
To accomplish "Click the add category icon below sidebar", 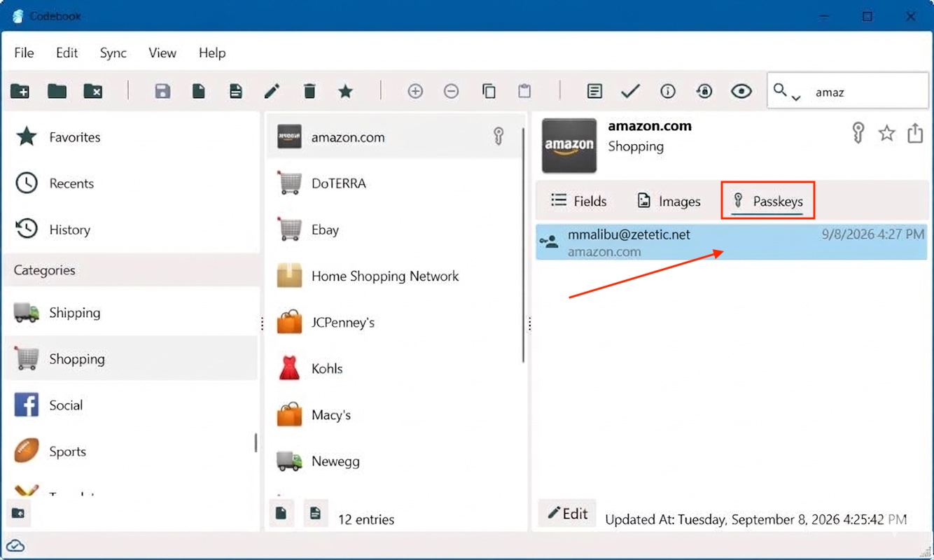I will tap(19, 513).
